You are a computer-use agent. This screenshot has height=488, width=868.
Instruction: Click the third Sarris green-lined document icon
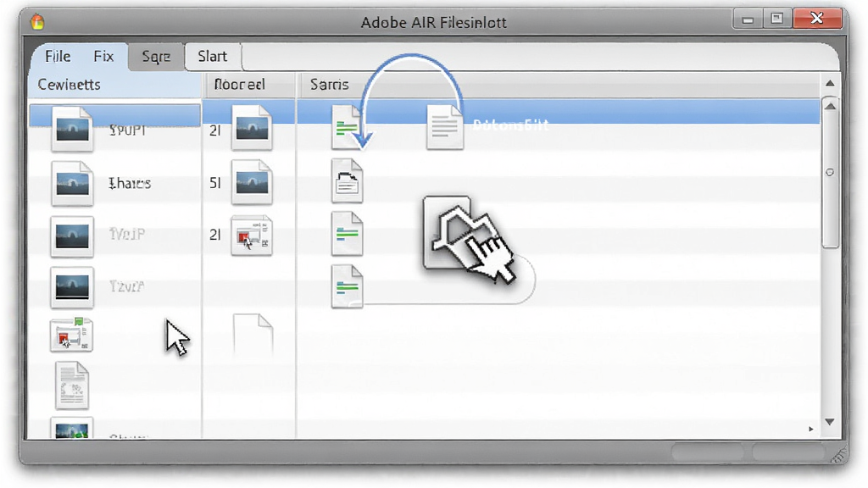[347, 234]
